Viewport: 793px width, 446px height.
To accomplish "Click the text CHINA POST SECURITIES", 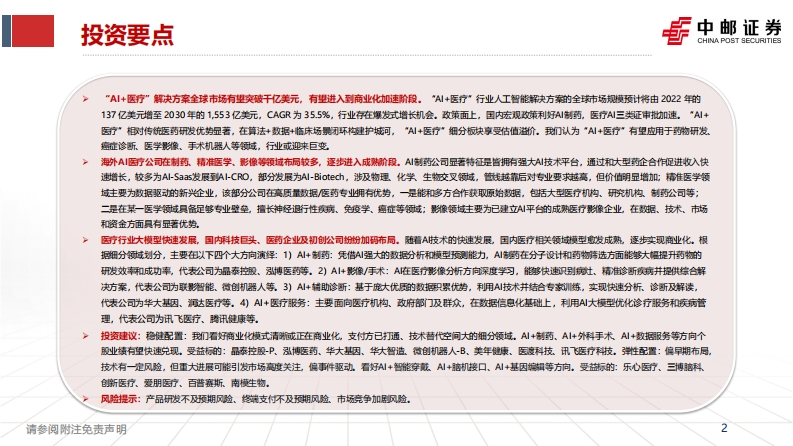I will tap(739, 40).
